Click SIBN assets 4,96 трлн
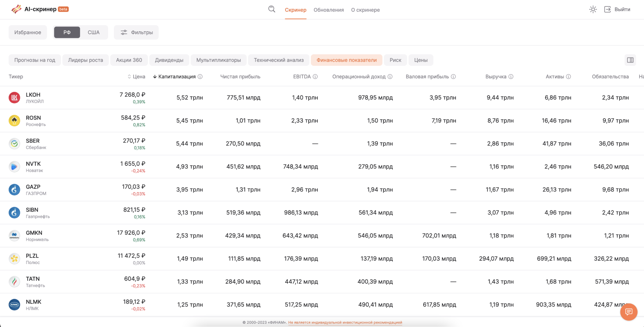The image size is (644, 327). tap(558, 212)
